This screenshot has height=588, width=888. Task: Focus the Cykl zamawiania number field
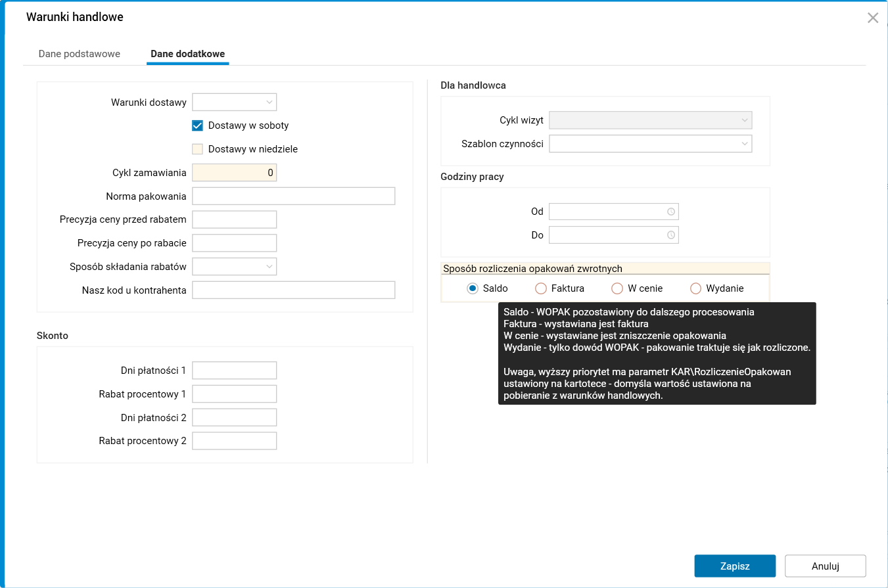coord(234,173)
